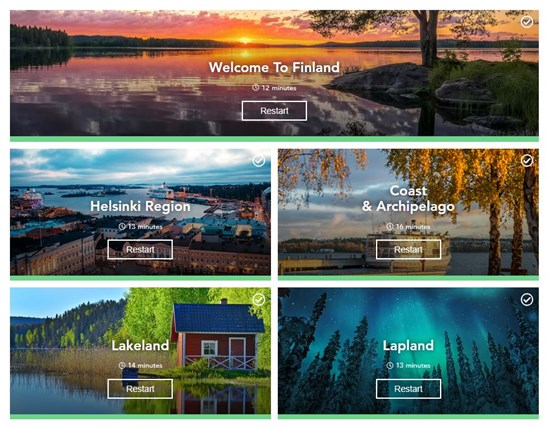Click the checkmark icon on Coast & Archipelago card
The image size is (550, 428).
point(526,161)
